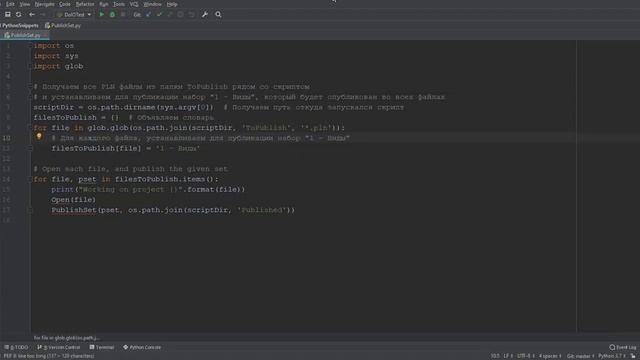Change line separator LF in status bar

click(508, 356)
